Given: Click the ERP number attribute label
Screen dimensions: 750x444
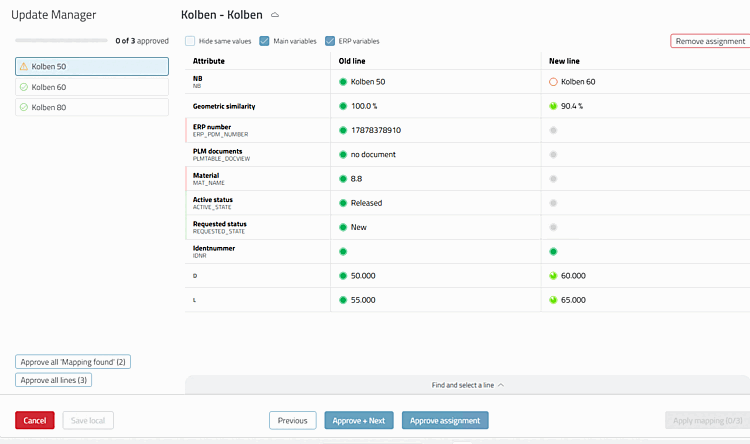Looking at the screenshot, I should click(212, 127).
